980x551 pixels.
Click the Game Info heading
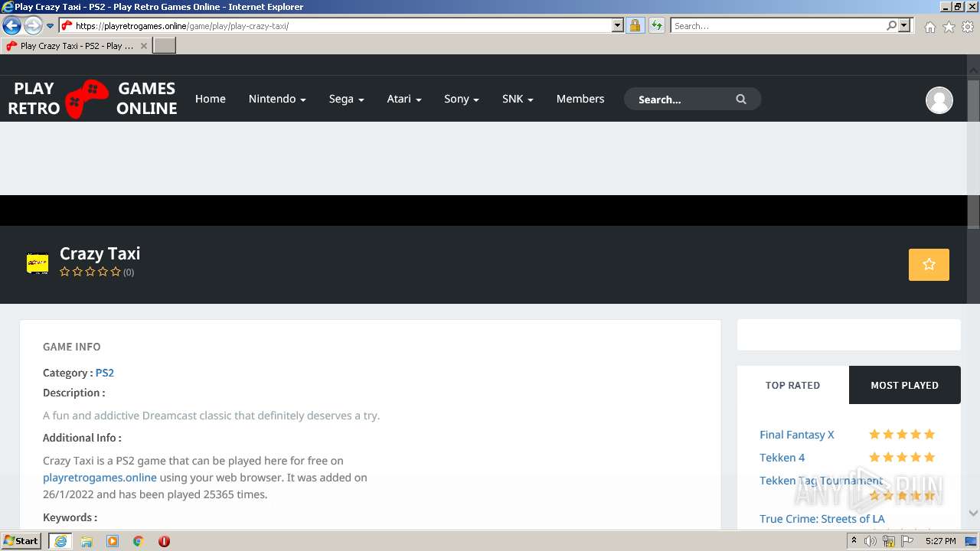pos(72,347)
